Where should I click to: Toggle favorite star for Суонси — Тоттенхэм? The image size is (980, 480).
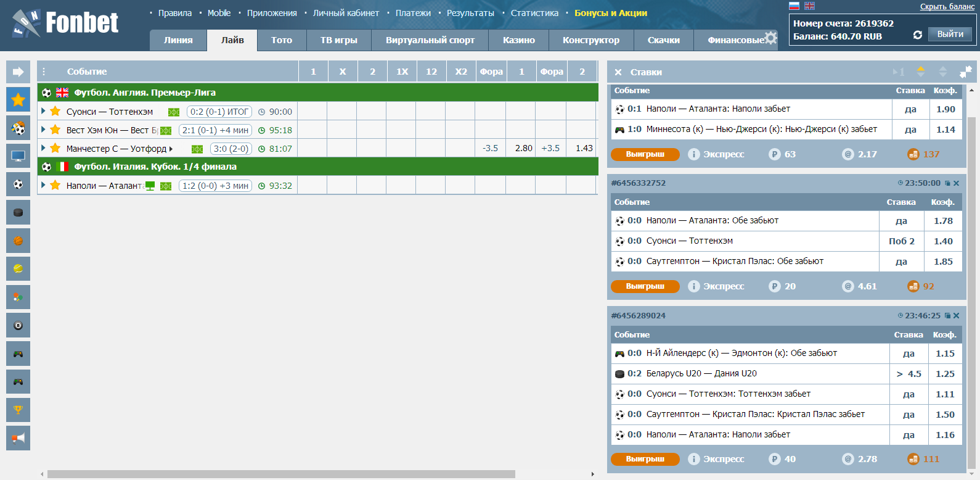coord(55,111)
